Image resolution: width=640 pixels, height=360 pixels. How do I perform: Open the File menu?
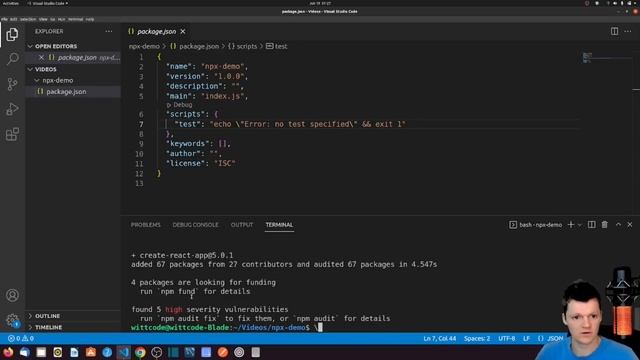tap(4, 19)
